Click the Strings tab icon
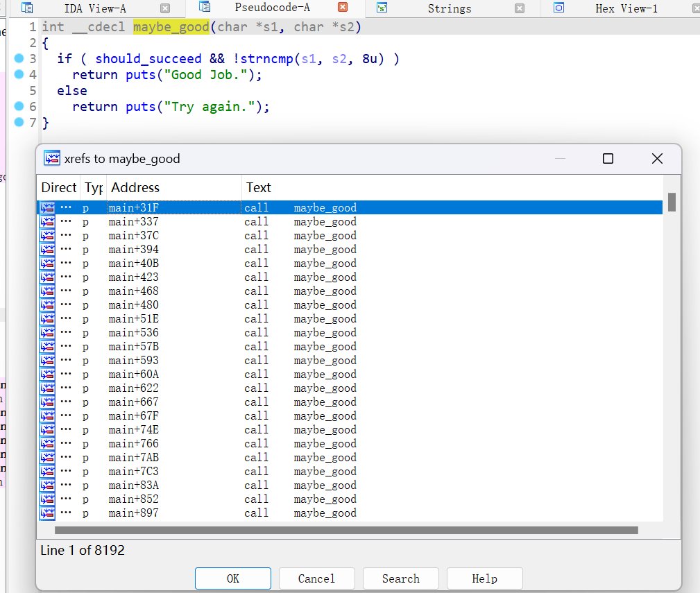Viewport: 700px width, 593px height. click(382, 8)
